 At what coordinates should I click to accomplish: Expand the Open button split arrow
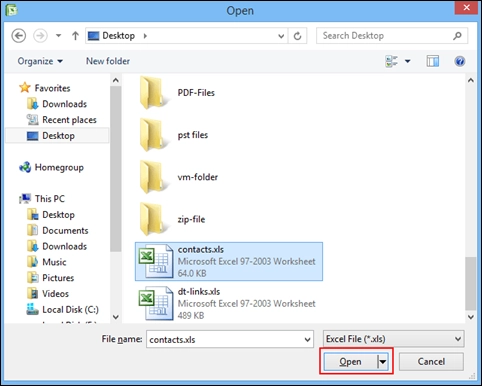pos(383,362)
